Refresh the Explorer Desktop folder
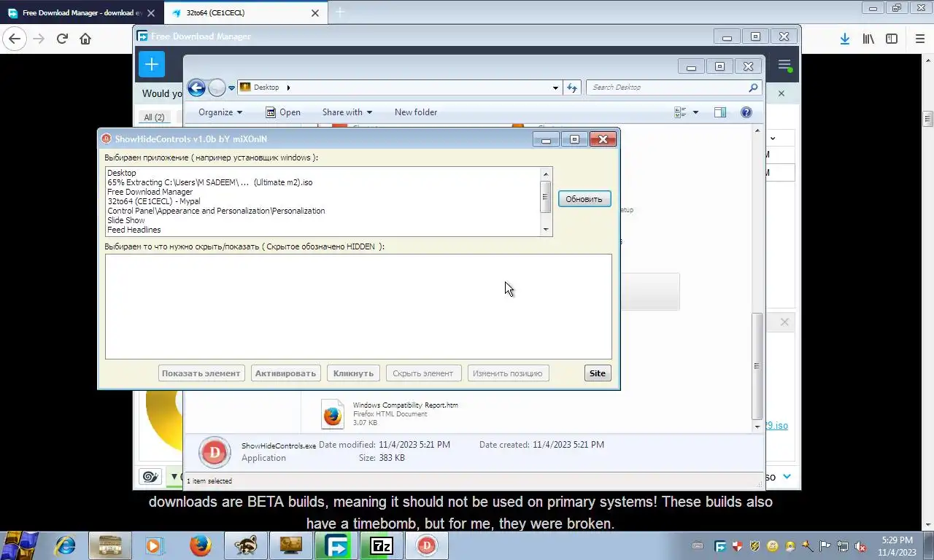Image resolution: width=934 pixels, height=560 pixels. click(x=572, y=87)
